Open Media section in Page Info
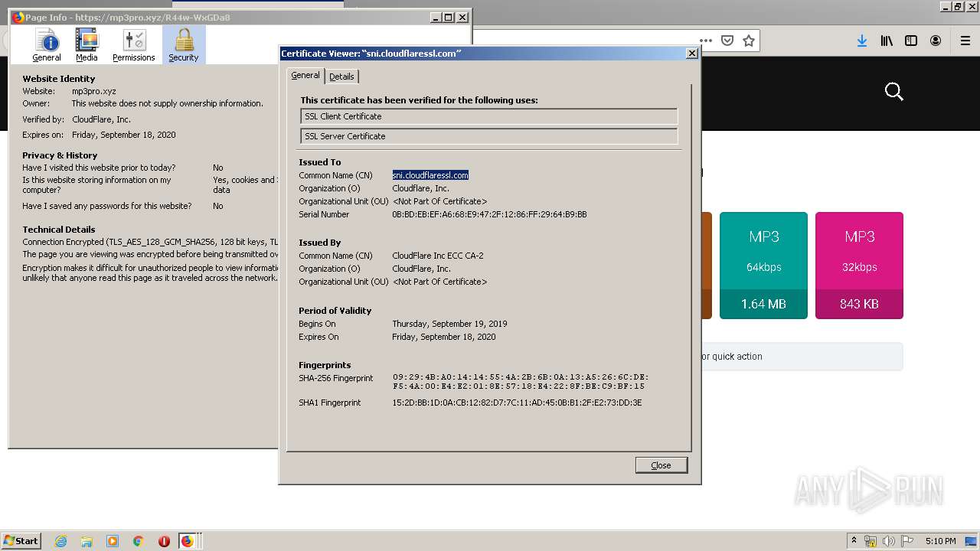This screenshot has height=551, width=980. pos(87,46)
